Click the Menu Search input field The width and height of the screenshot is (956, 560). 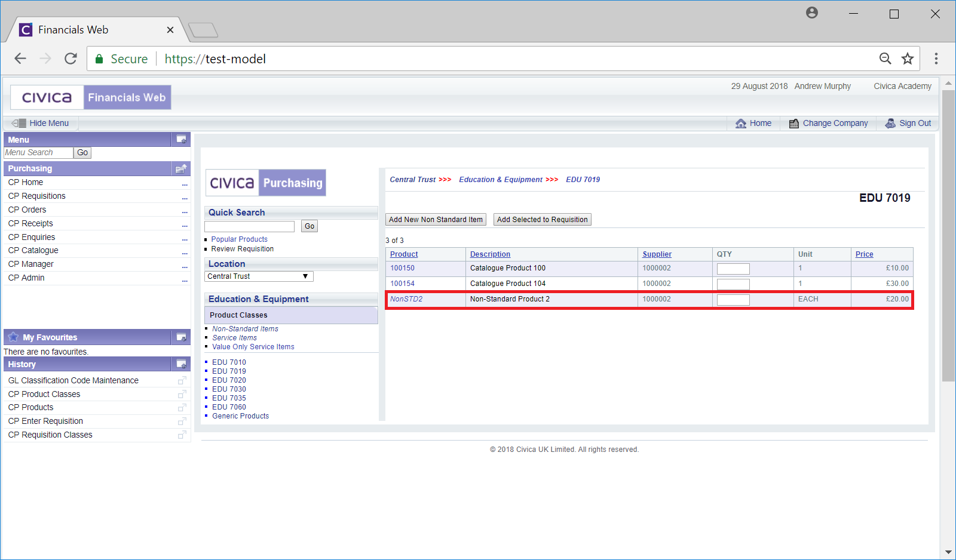[x=38, y=153]
